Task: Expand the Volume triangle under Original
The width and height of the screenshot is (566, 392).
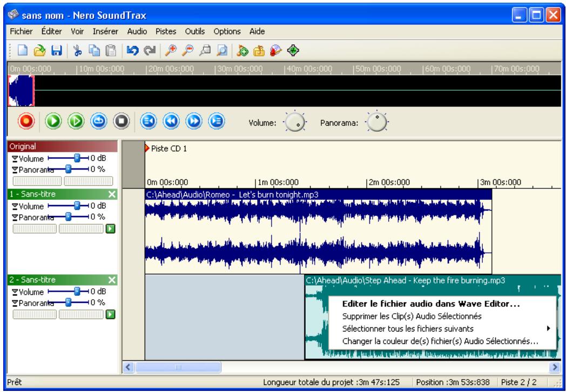Action: (x=15, y=159)
